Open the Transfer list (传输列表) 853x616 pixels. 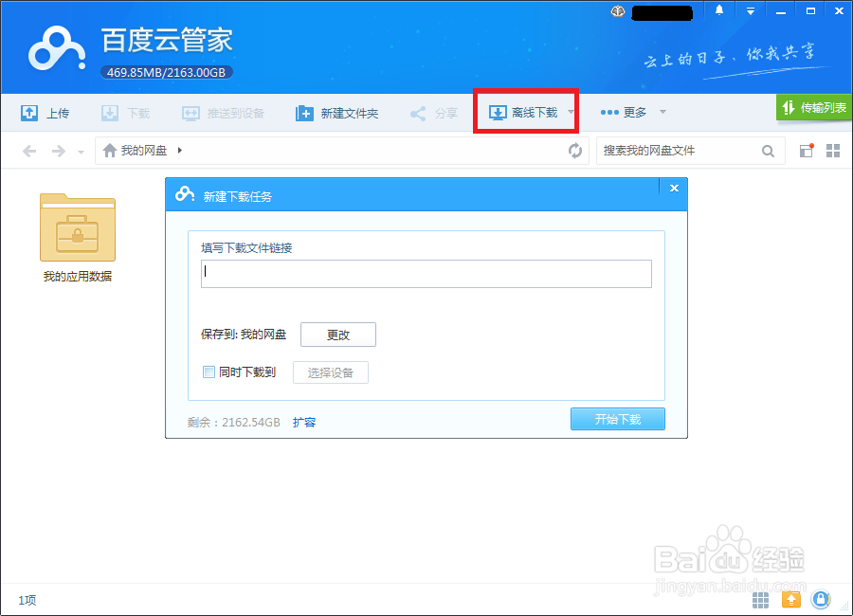click(x=814, y=108)
